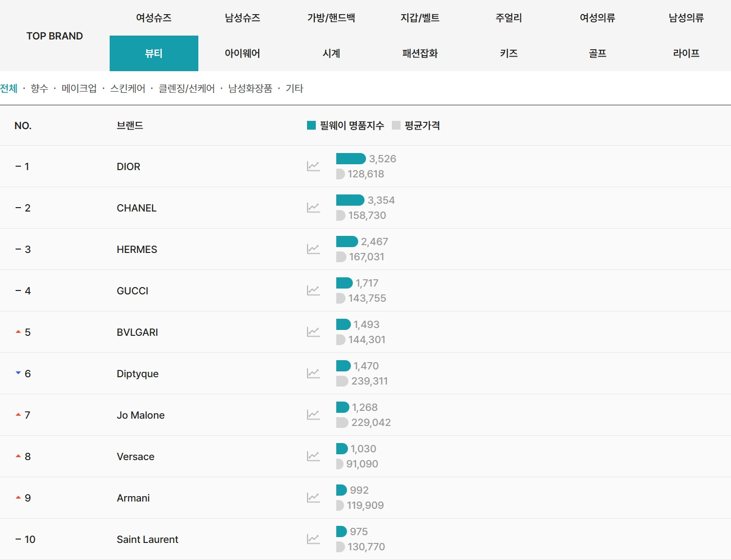Select the 패션잡화 tab
This screenshot has width=731, height=560.
tap(420, 53)
